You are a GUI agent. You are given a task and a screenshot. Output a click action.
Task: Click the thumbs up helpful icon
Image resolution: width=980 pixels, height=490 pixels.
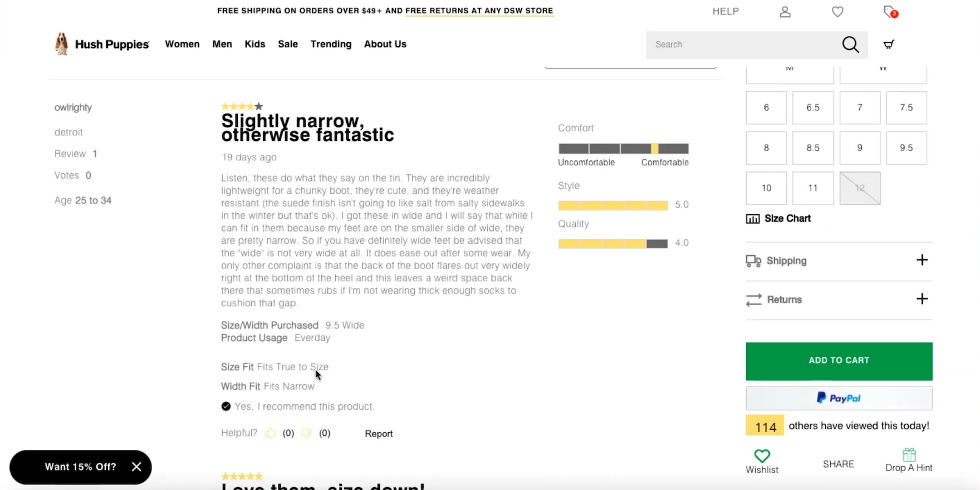(271, 433)
